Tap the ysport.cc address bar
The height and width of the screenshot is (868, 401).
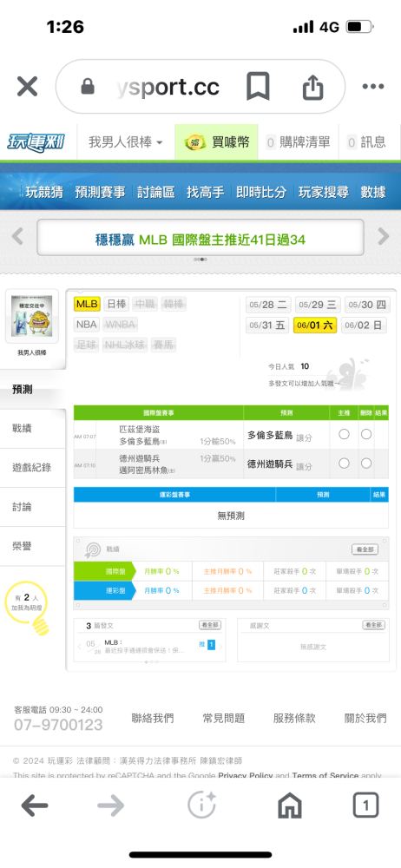pos(200,87)
